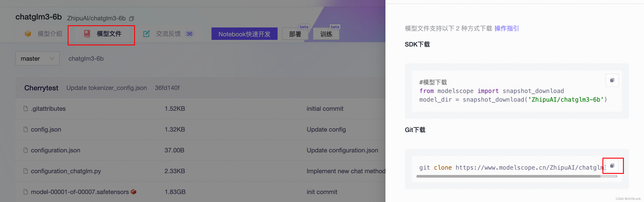Click the snapshot_download code line
The width and height of the screenshot is (644, 202).
tap(513, 99)
